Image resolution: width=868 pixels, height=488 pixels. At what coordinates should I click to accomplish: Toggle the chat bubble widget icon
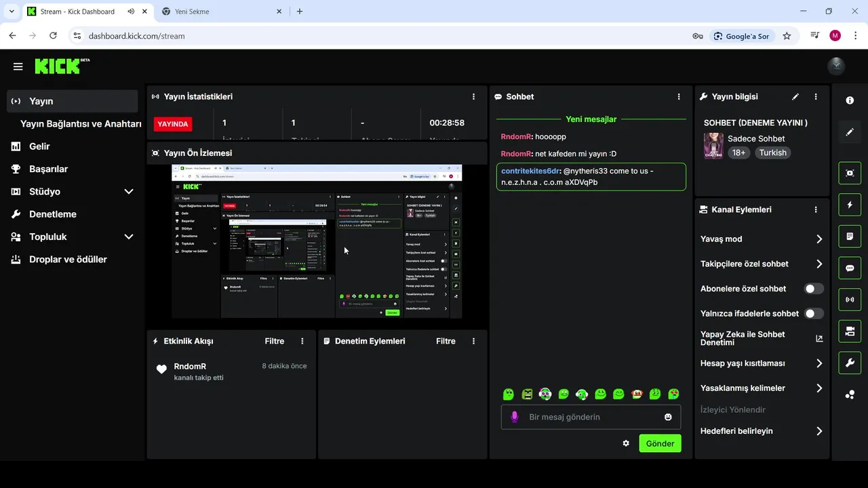coord(850,268)
